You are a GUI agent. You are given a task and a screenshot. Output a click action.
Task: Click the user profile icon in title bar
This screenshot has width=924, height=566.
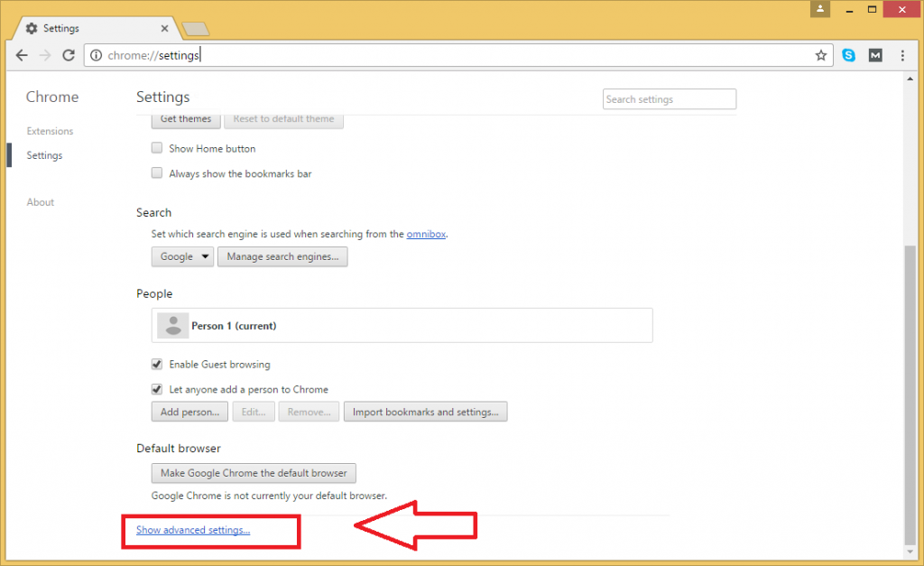pyautogui.click(x=820, y=9)
